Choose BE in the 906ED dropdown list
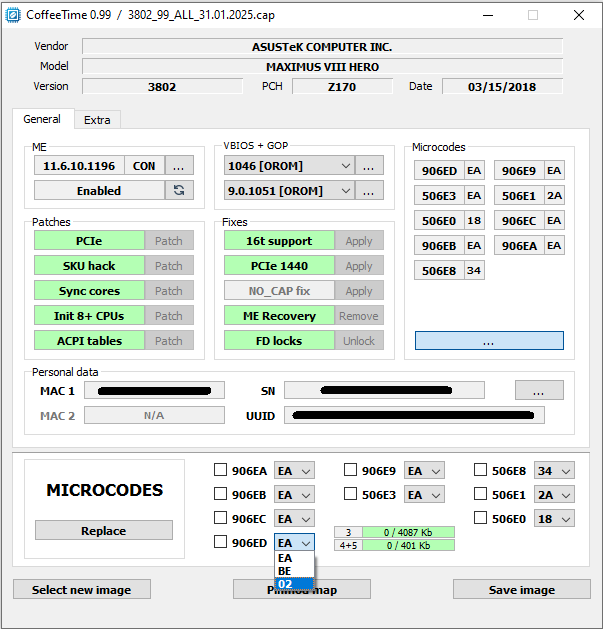 pos(294,571)
